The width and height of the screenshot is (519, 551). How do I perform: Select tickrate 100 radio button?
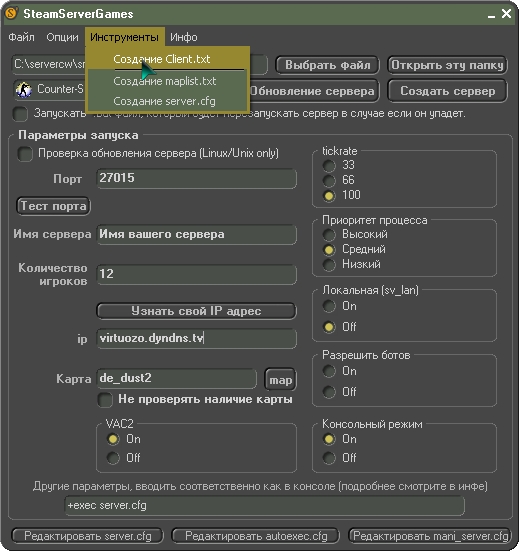tap(329, 196)
